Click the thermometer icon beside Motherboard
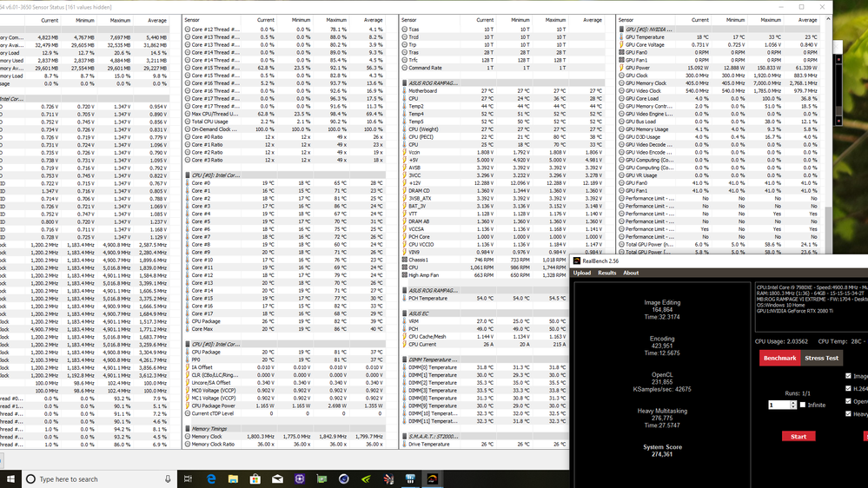The height and width of the screenshot is (488, 868). coord(405,90)
